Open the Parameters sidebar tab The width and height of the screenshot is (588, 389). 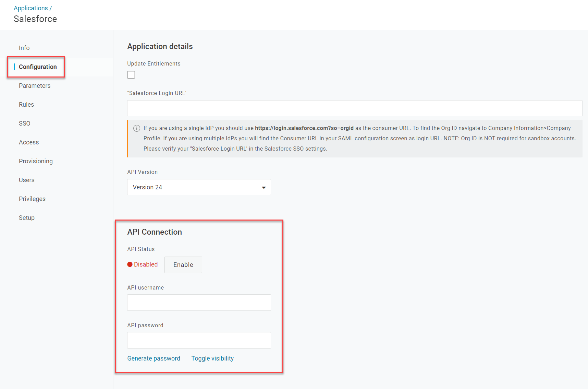click(35, 86)
